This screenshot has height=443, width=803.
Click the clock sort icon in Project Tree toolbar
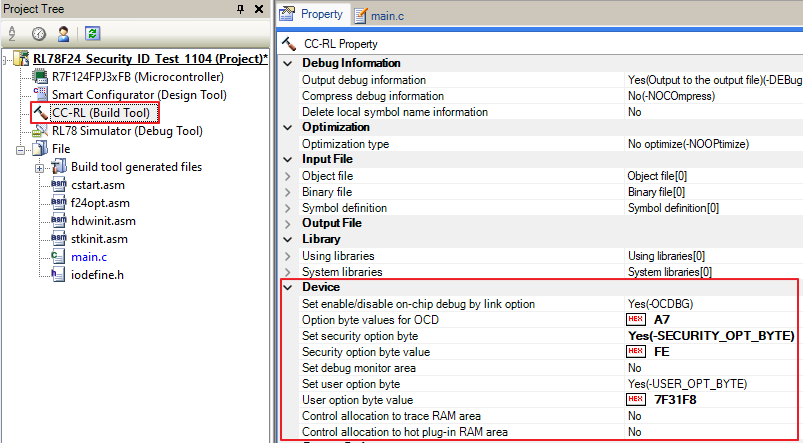pos(38,34)
